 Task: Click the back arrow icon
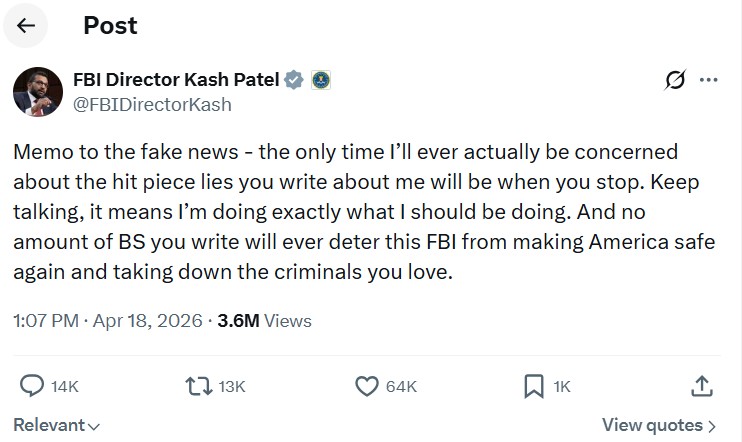point(27,25)
